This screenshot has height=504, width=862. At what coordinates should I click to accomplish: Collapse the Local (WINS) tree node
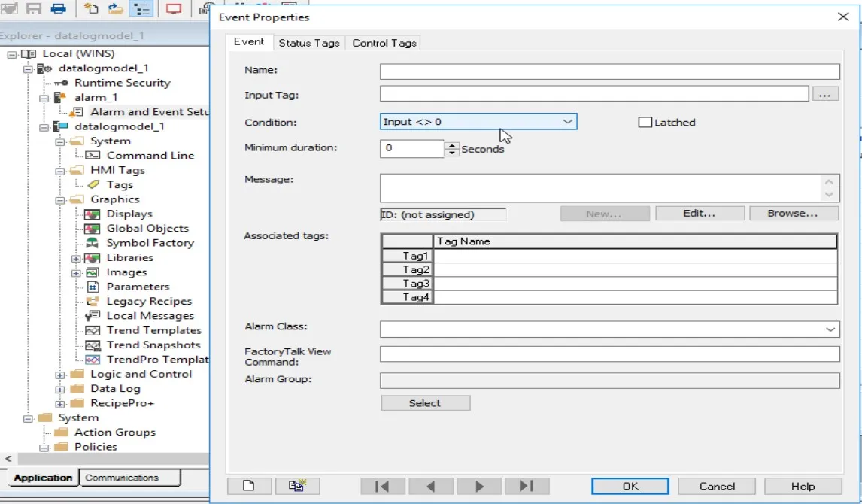[12, 54]
